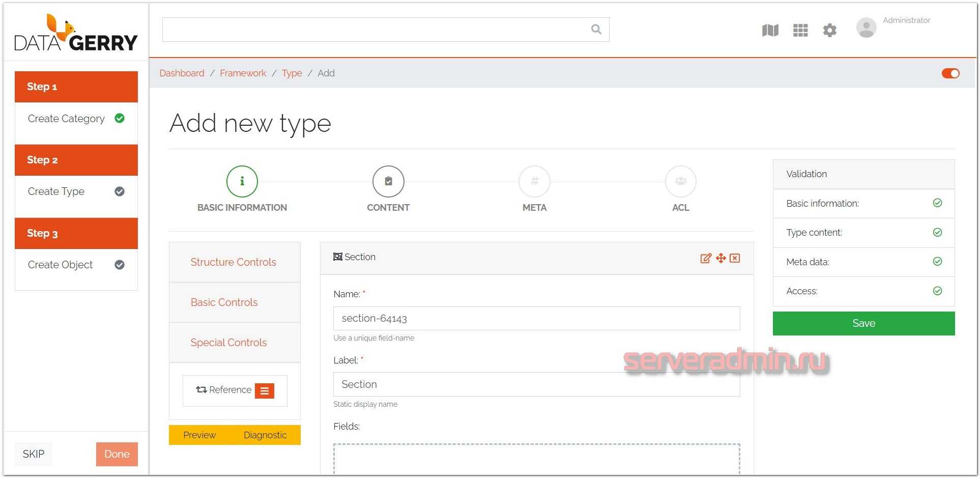Click the Create Object step text
Viewport: 980px width, 478px height.
pyautogui.click(x=60, y=265)
